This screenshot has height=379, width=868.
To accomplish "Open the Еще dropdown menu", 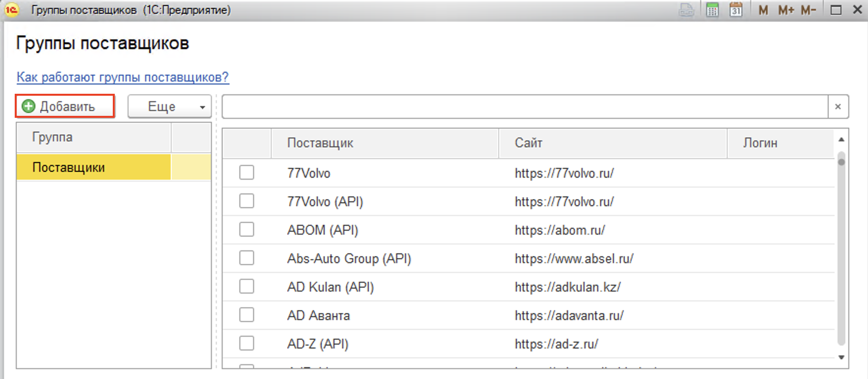I will 170,107.
